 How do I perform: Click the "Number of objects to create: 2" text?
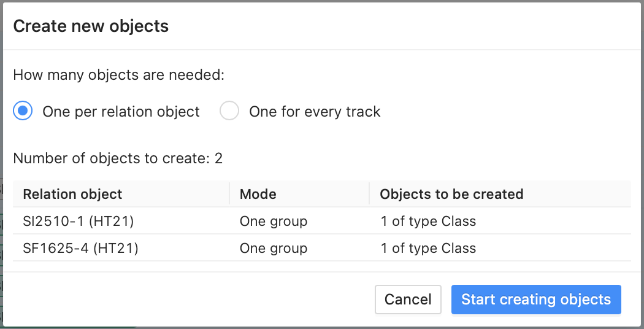(118, 158)
